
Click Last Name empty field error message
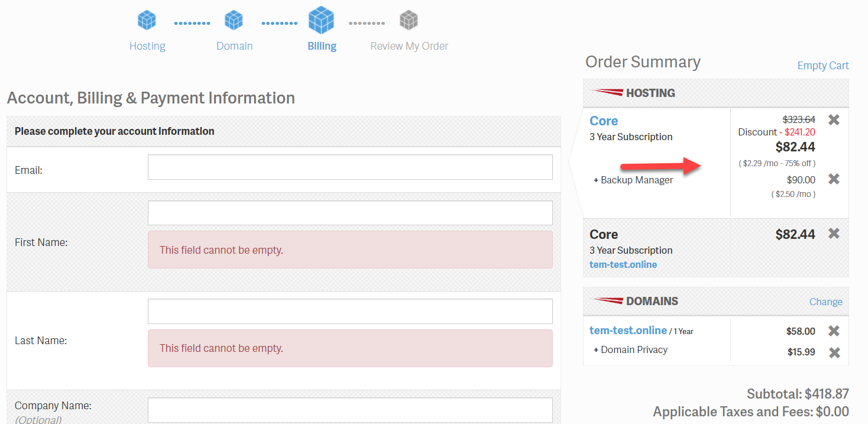tap(350, 348)
